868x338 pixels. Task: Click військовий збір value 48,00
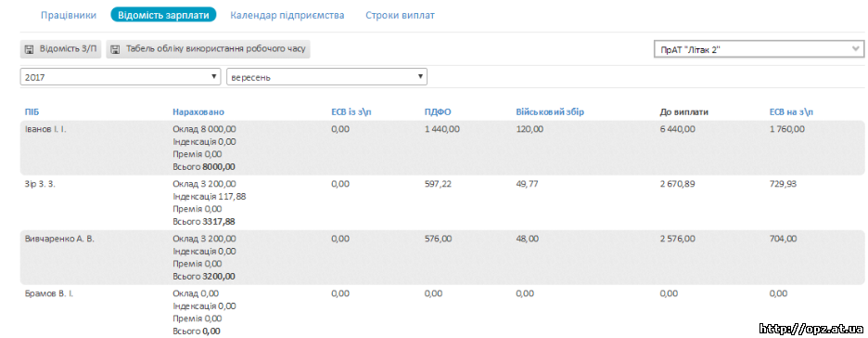tap(527, 239)
